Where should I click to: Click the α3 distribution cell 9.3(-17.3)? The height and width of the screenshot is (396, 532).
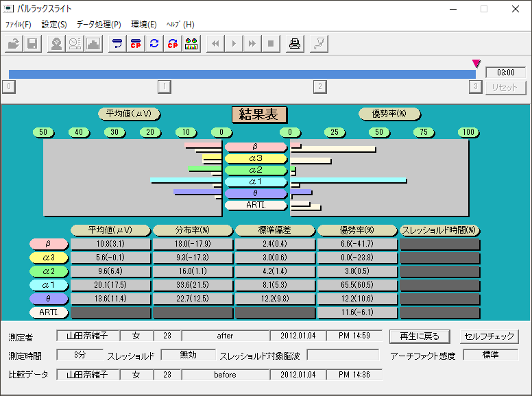[193, 258]
